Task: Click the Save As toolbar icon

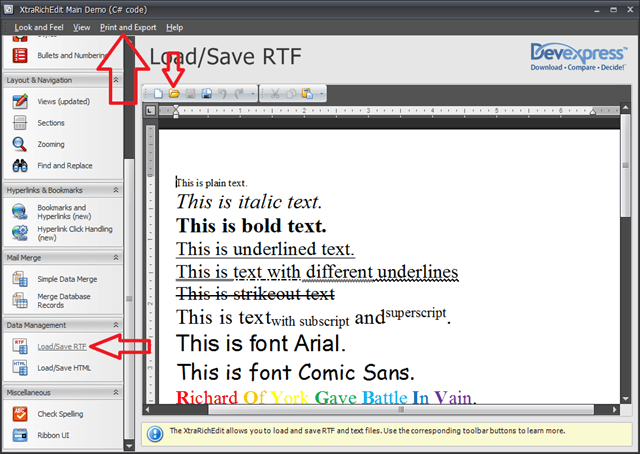Action: pyautogui.click(x=207, y=94)
